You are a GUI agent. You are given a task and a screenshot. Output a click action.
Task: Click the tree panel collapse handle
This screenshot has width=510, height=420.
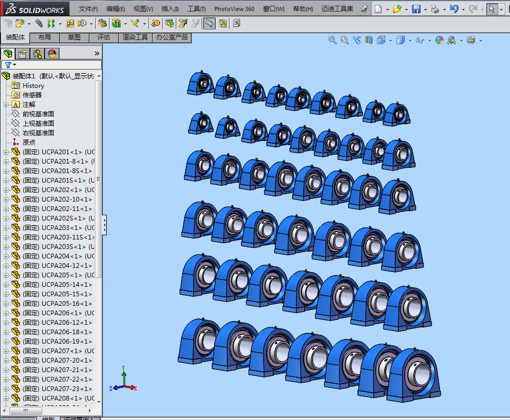(x=104, y=225)
